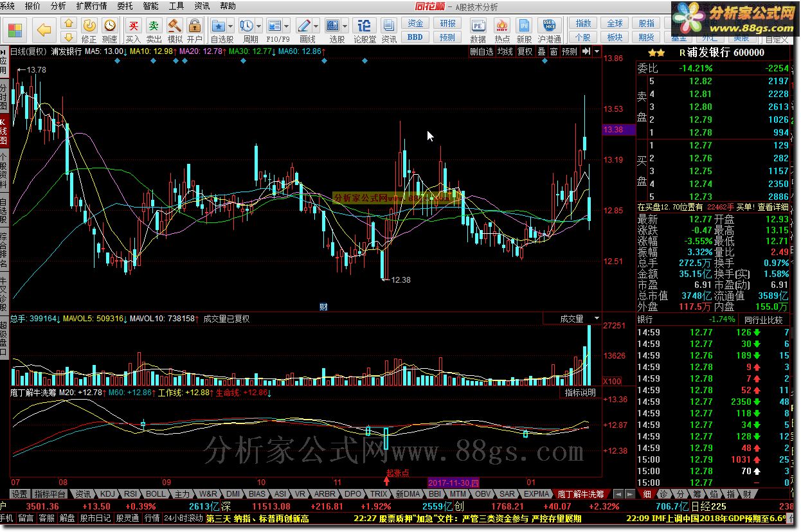
Task: Go back using the yellow left arrow
Action: (44, 30)
